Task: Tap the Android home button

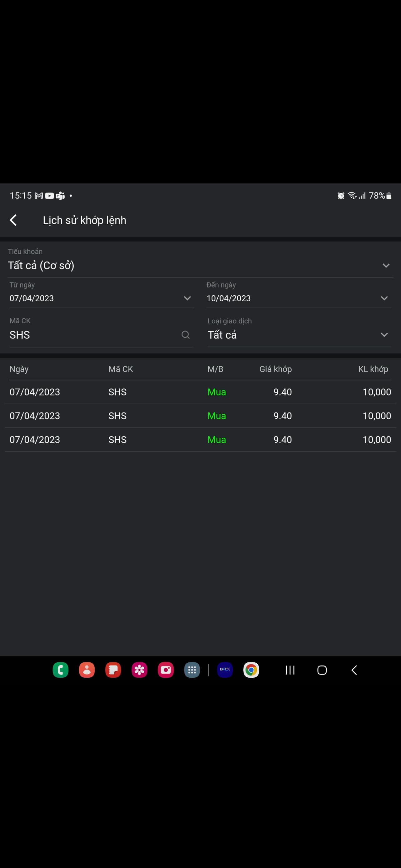Action: pos(322,670)
